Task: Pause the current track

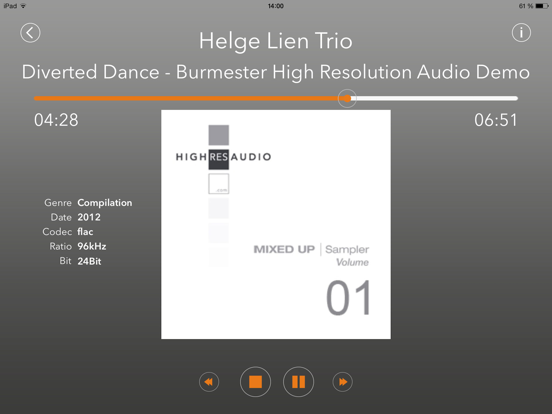Action: [x=298, y=382]
